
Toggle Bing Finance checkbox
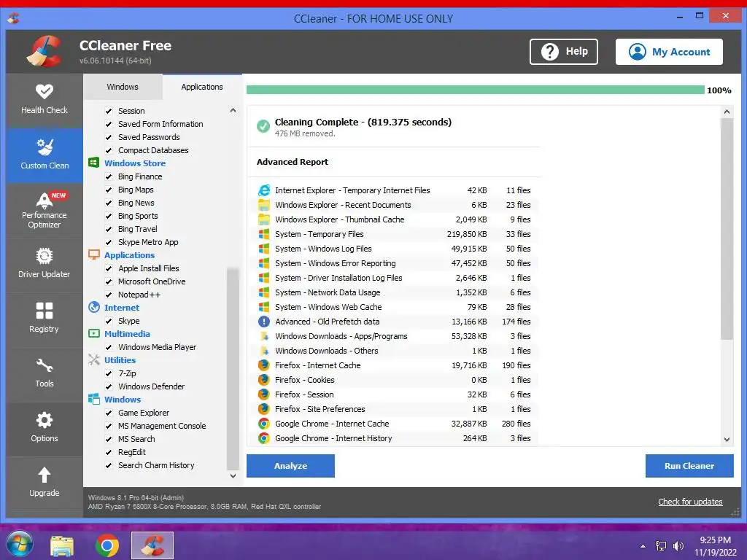pos(109,176)
